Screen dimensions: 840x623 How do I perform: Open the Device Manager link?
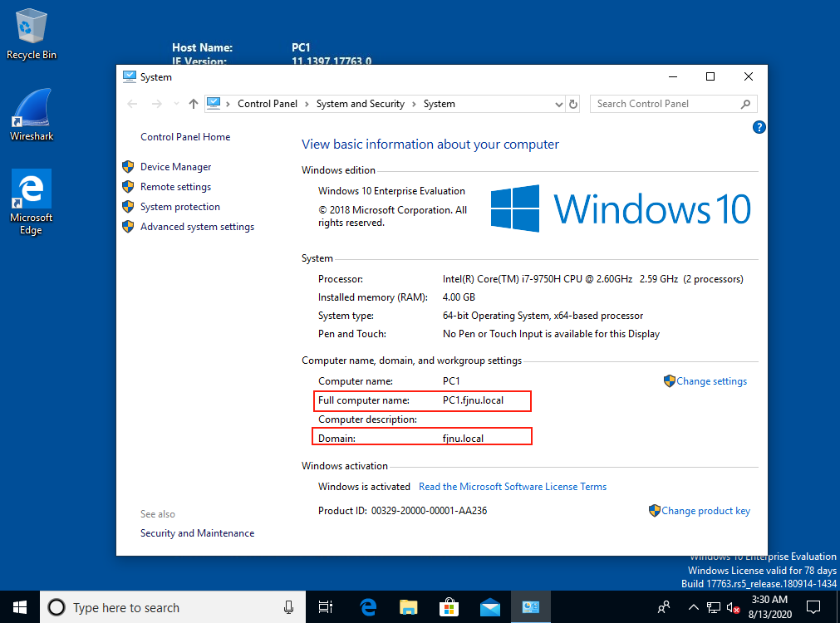pos(175,167)
